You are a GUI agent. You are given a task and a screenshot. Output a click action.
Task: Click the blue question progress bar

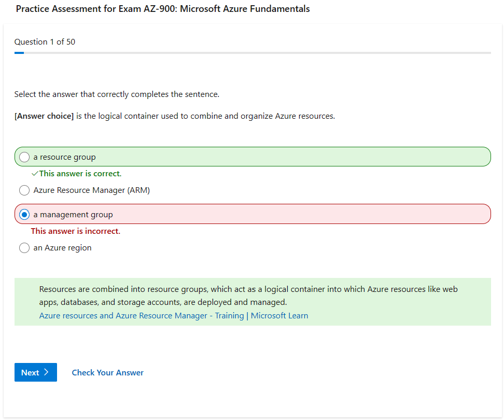(x=19, y=53)
